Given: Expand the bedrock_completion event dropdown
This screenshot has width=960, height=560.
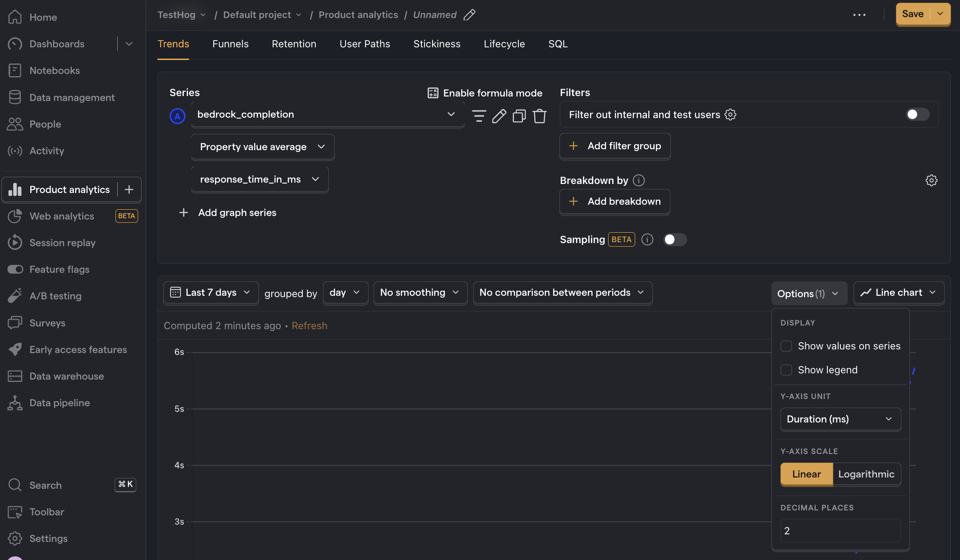Looking at the screenshot, I should (x=451, y=115).
